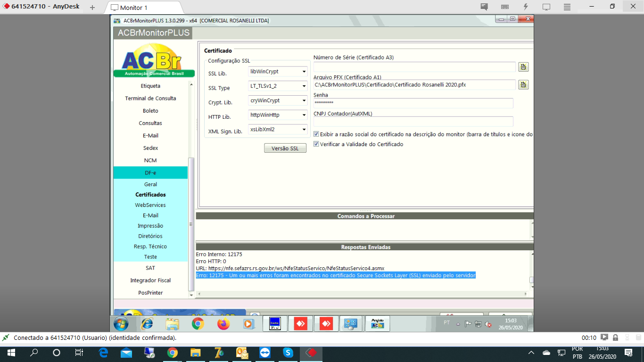Browse for certificate serial number

523,67
